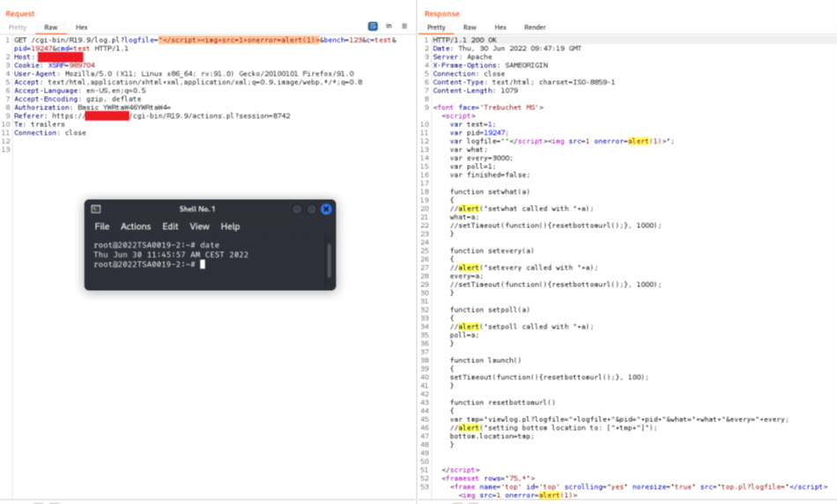
Task: Open the Hex tab in Response panel
Action: 500,27
